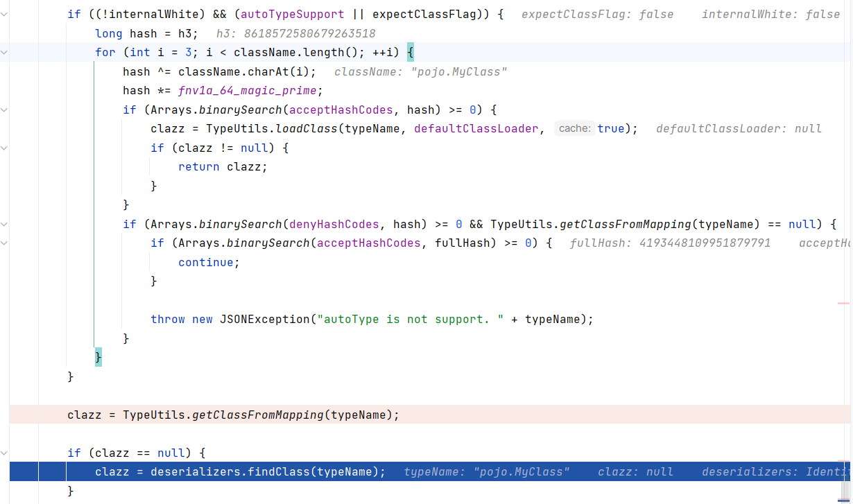This screenshot has height=504, width=853.
Task: Fold the 'clazz != null' if-block
Action: coord(5,148)
